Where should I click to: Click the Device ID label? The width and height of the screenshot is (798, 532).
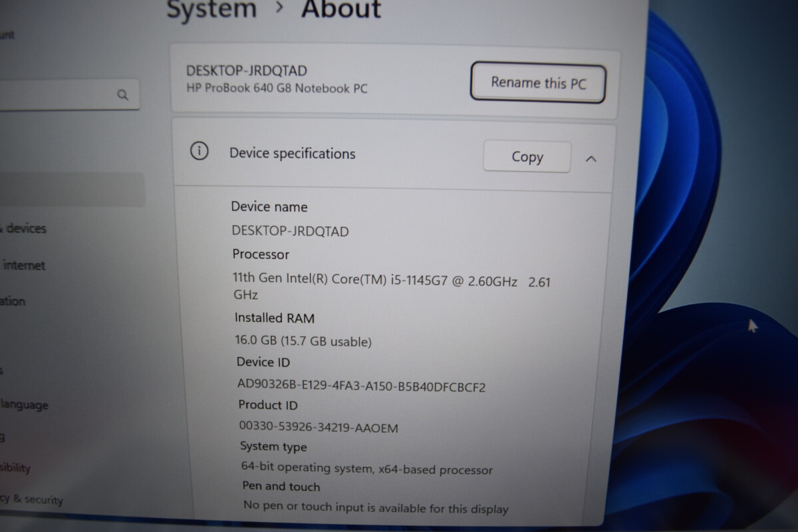[x=263, y=362]
